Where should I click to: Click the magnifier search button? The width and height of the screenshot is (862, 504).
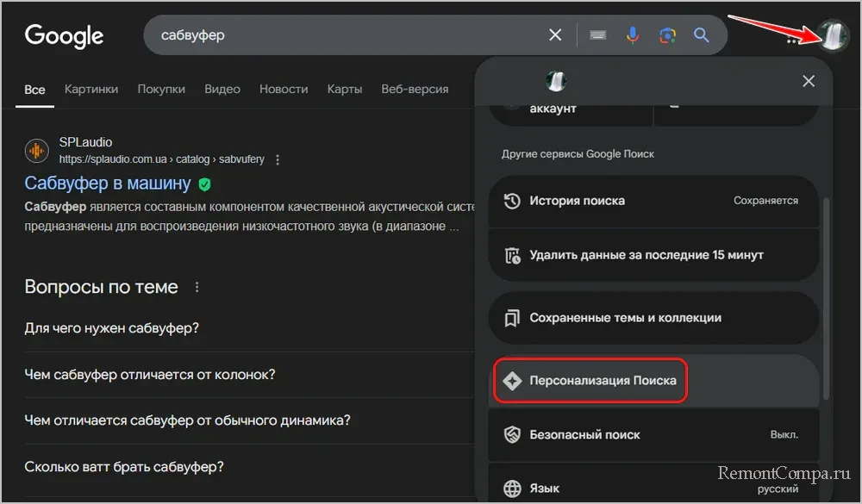pos(702,35)
